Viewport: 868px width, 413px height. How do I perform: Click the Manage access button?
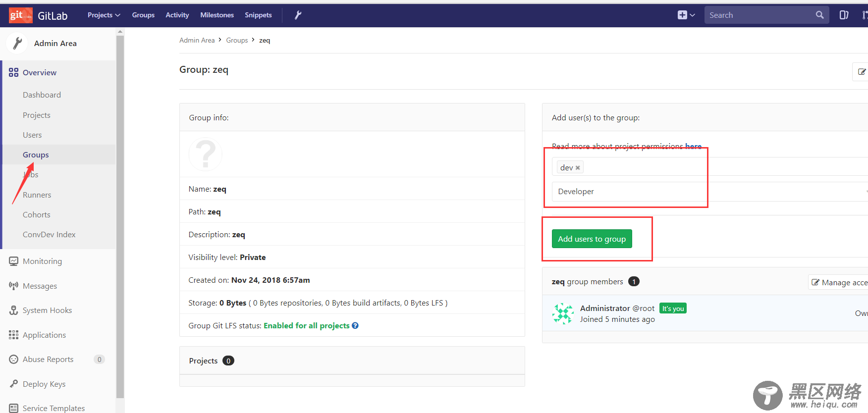click(838, 282)
